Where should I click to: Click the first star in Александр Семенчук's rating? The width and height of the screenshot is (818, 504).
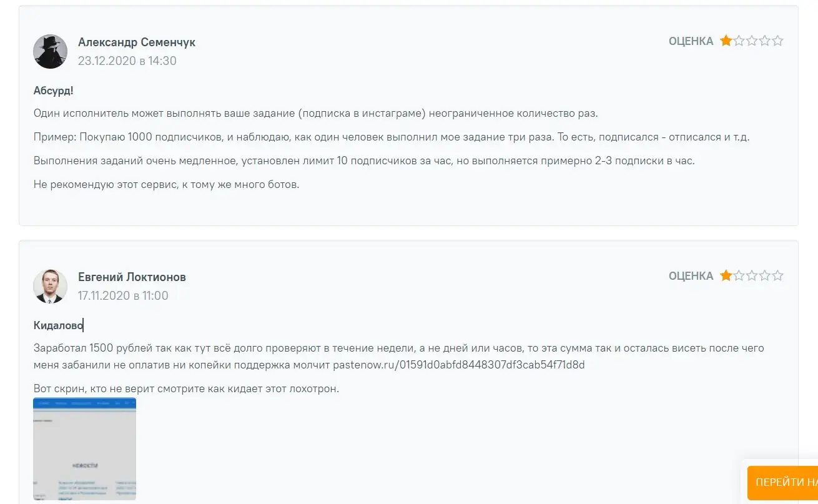click(726, 41)
